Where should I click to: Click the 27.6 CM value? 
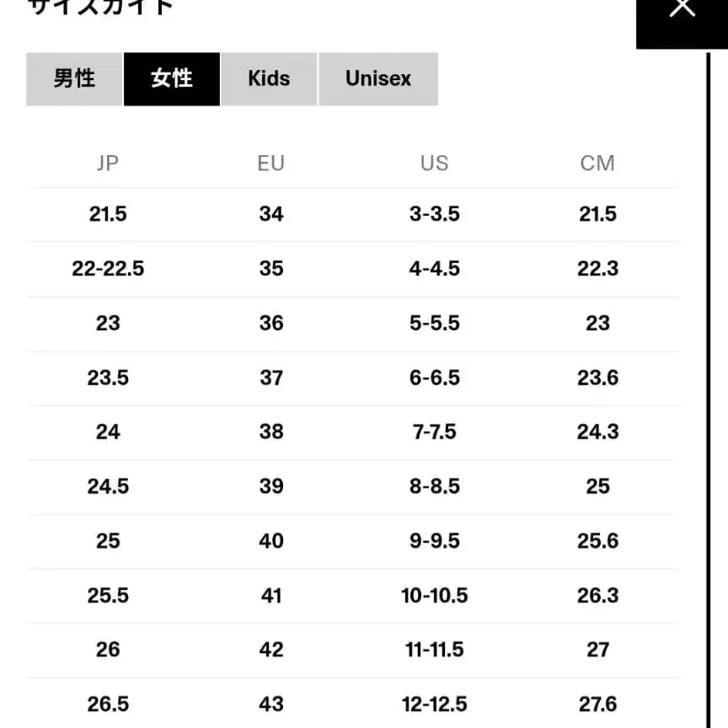[597, 704]
